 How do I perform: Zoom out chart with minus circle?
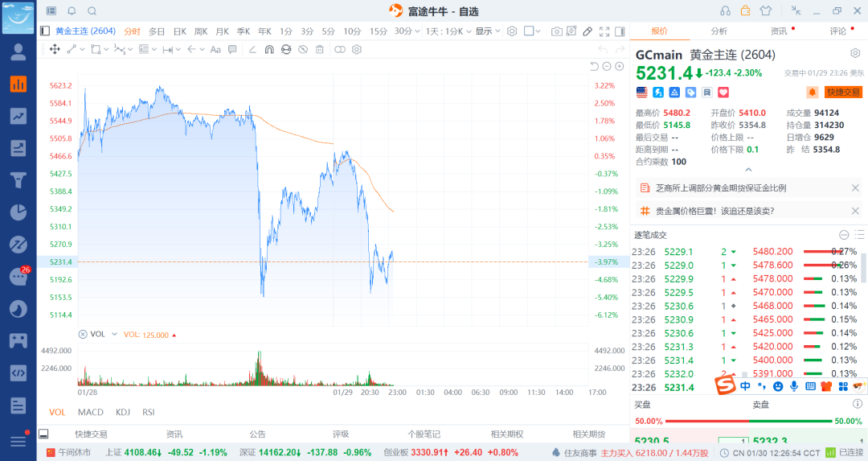point(607,67)
